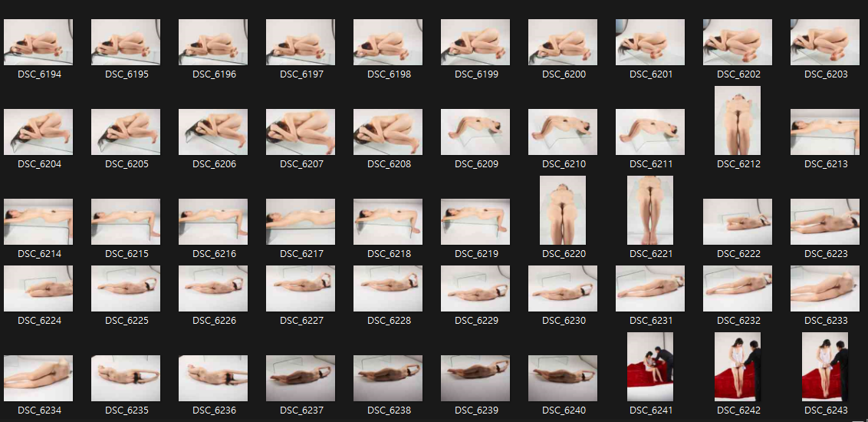Click the DSC_6220 portrait thumbnail

click(x=563, y=210)
